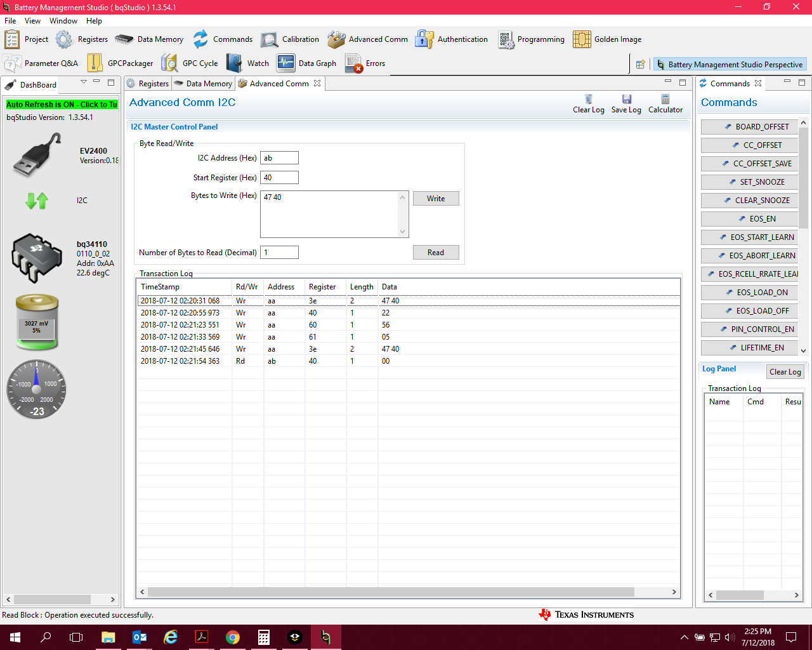Send the EOS_START_LEARN command

click(x=749, y=237)
